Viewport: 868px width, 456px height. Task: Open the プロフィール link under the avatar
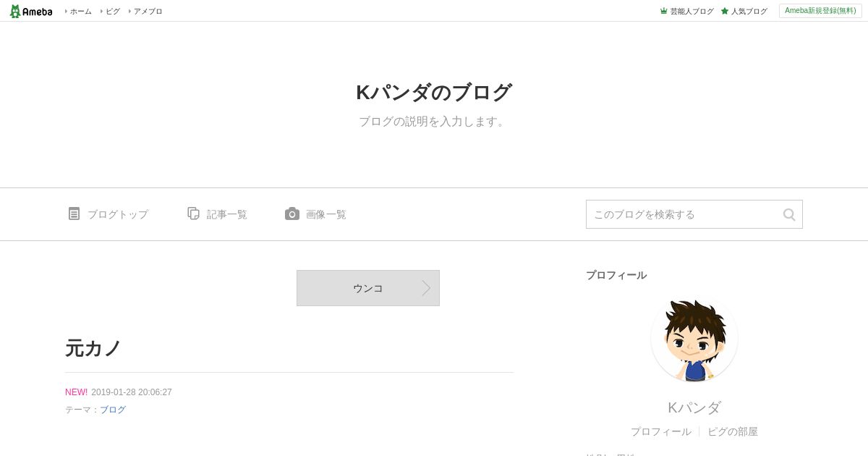[x=660, y=431]
